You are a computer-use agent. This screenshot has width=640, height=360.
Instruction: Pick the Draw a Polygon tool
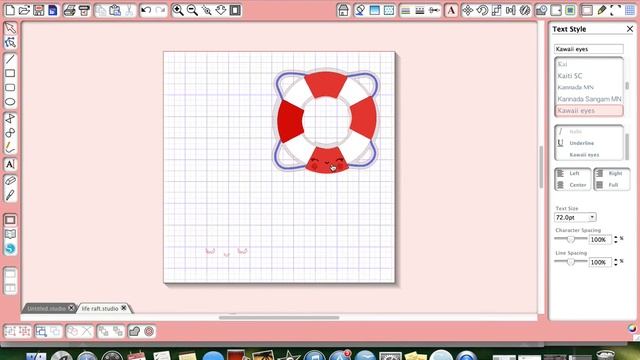pyautogui.click(x=10, y=118)
